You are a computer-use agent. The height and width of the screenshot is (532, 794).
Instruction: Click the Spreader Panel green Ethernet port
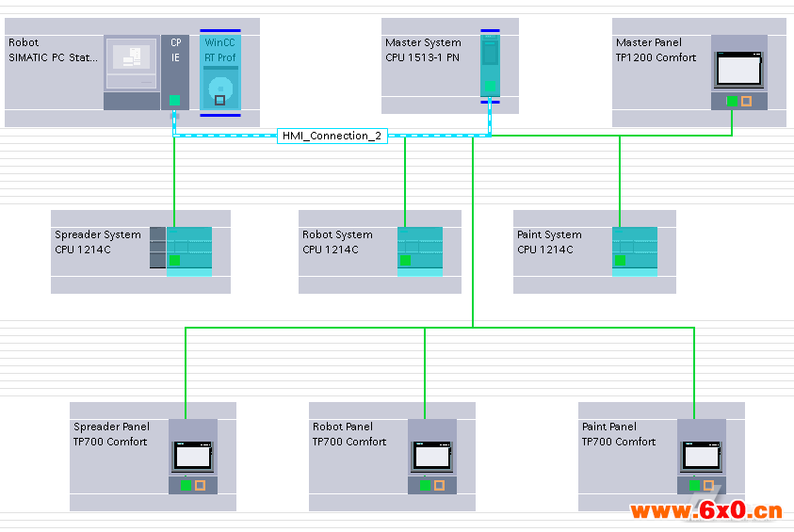pyautogui.click(x=186, y=486)
